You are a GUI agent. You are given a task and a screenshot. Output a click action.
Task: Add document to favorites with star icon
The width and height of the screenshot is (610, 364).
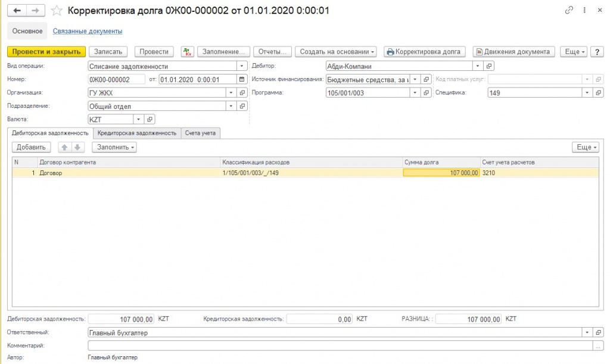point(57,11)
